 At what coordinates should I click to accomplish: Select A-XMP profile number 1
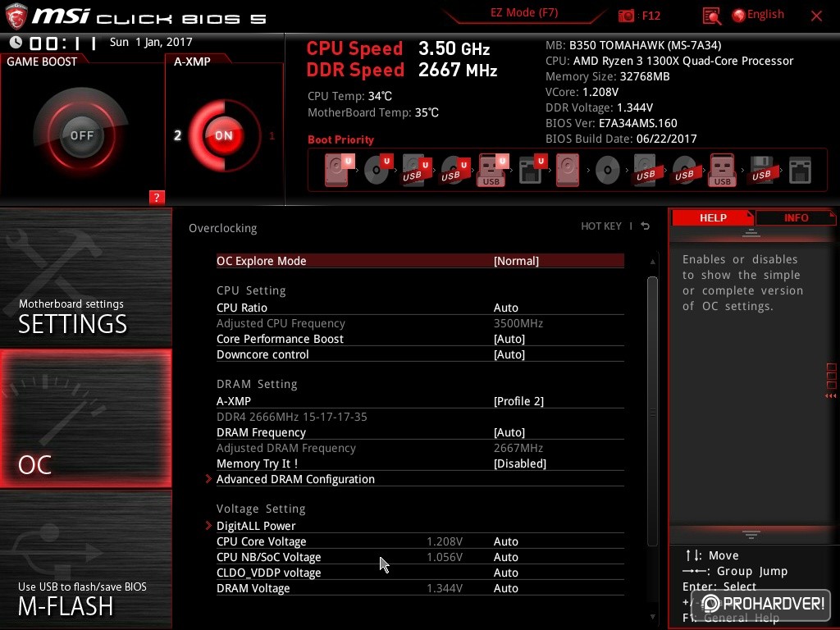tap(272, 135)
